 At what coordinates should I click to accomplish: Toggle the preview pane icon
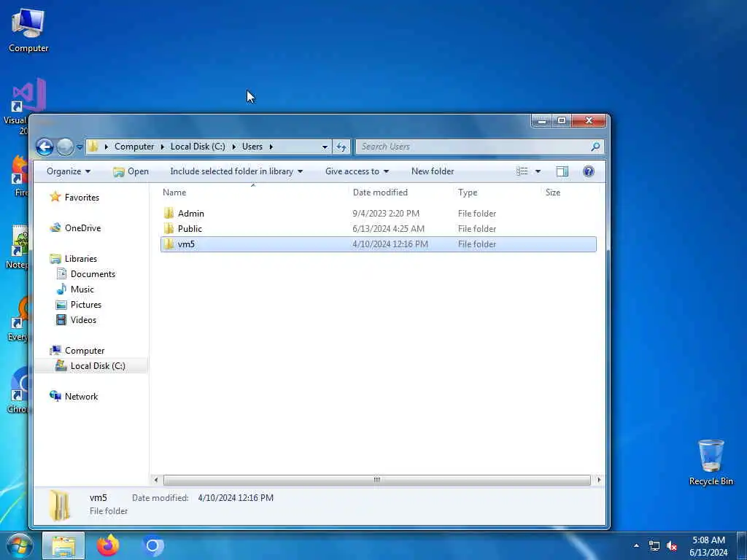562,171
